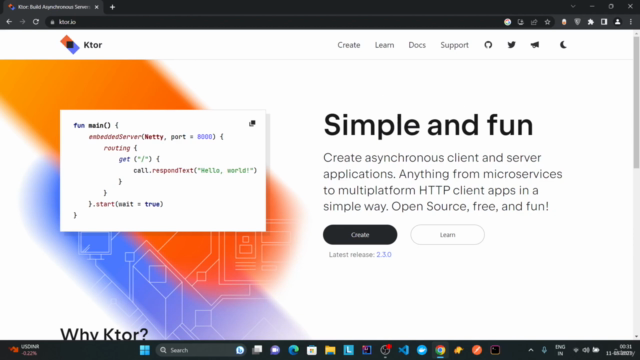Click the install app icon in address bar
640x360 pixels.
pyautogui.click(x=520, y=22)
